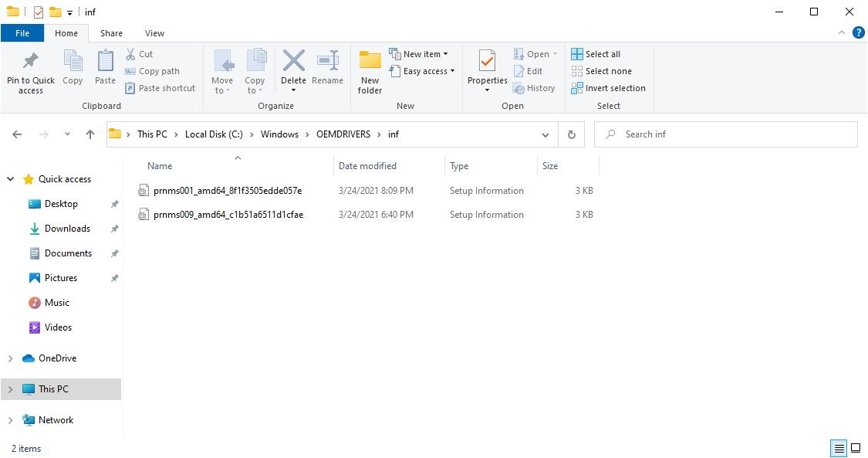Viewport: 868px width, 458px height.
Task: Open the File Explorer Help icon
Action: point(858,33)
